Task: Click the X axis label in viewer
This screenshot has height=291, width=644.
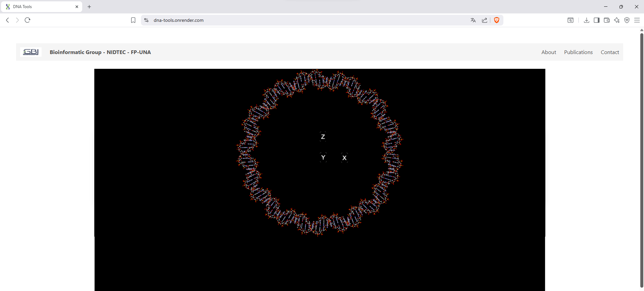Action: pos(344,158)
